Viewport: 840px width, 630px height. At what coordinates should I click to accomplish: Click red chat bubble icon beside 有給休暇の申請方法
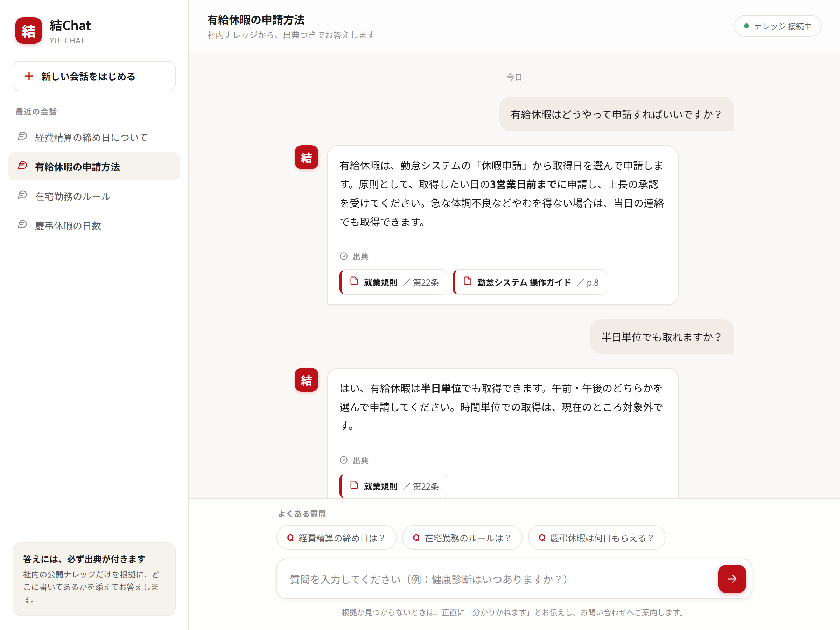[x=22, y=166]
